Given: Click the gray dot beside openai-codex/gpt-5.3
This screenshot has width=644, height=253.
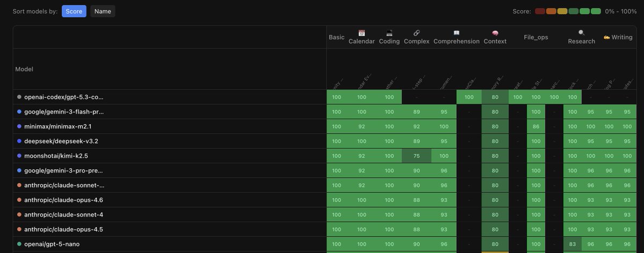Looking at the screenshot, I should click(19, 97).
